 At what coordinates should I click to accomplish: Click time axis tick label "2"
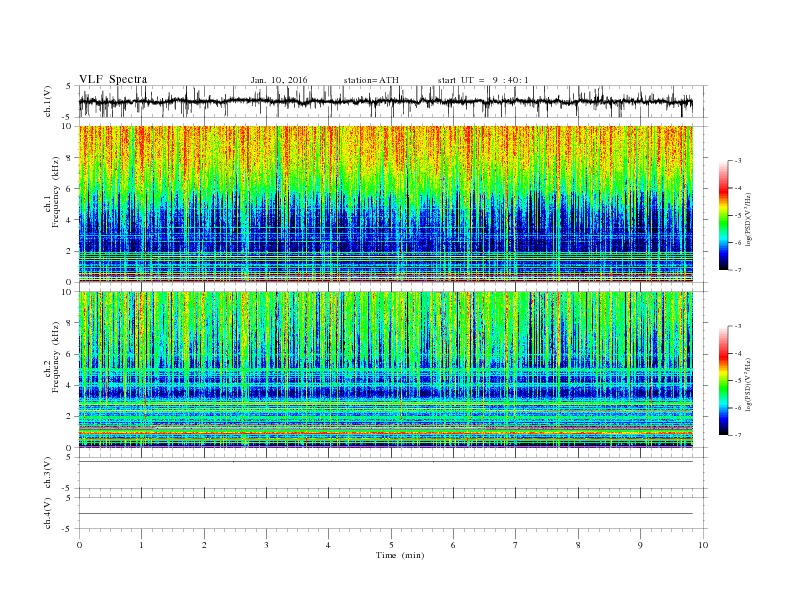click(204, 545)
